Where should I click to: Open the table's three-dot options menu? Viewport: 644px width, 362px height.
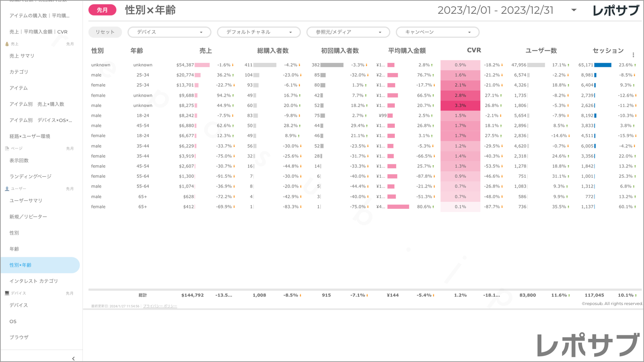click(x=633, y=55)
